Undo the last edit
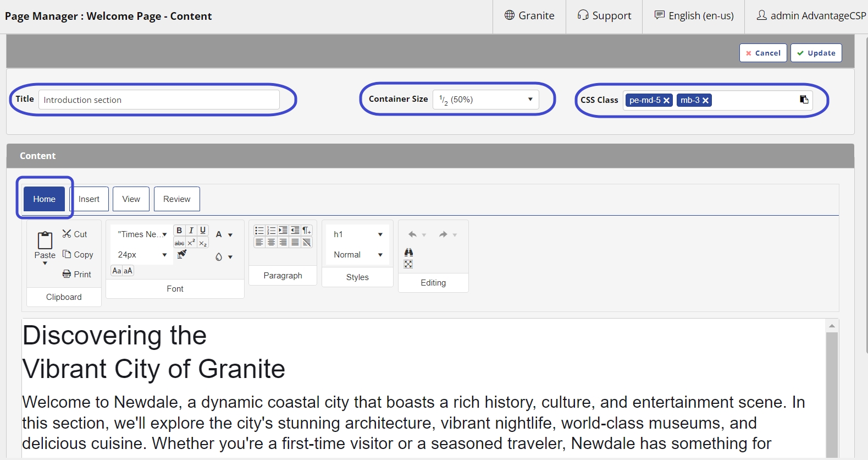Viewport: 868px width, 460px height. 412,234
